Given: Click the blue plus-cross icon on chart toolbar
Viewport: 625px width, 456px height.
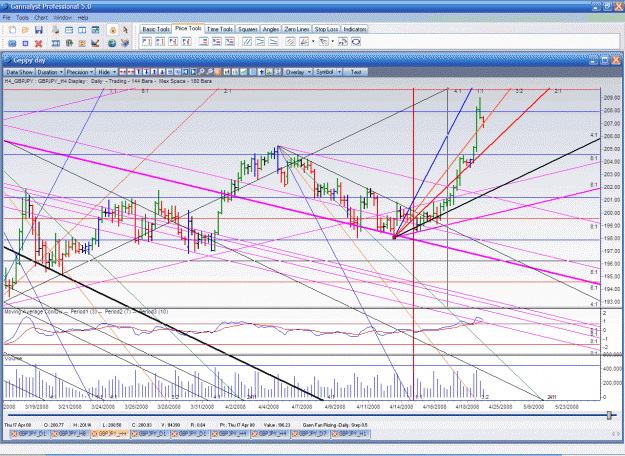Looking at the screenshot, I should [261, 72].
